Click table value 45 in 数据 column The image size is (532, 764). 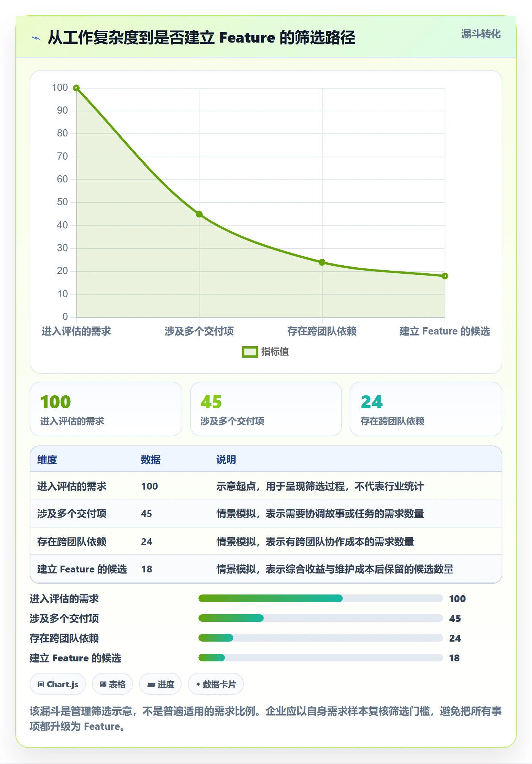tap(147, 514)
